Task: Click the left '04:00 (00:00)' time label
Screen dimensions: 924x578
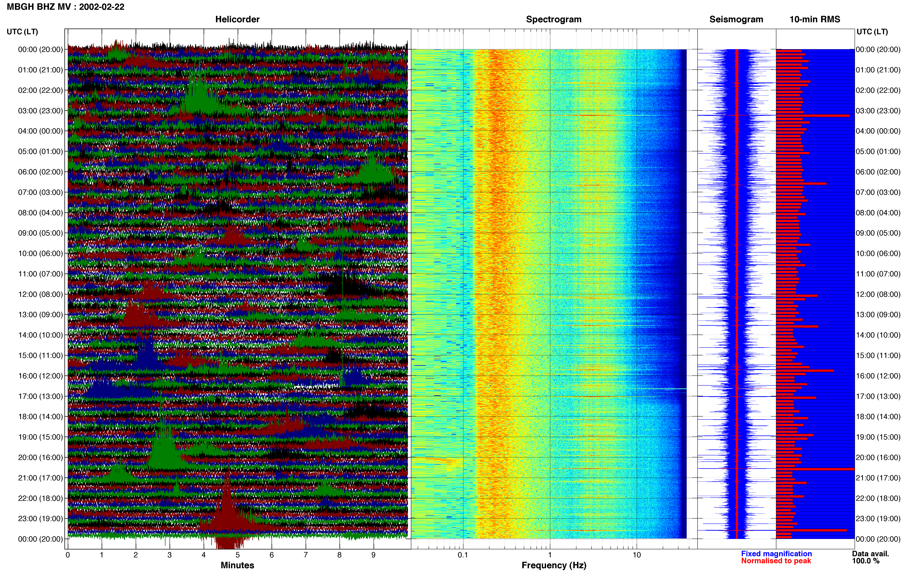Action: [41, 131]
